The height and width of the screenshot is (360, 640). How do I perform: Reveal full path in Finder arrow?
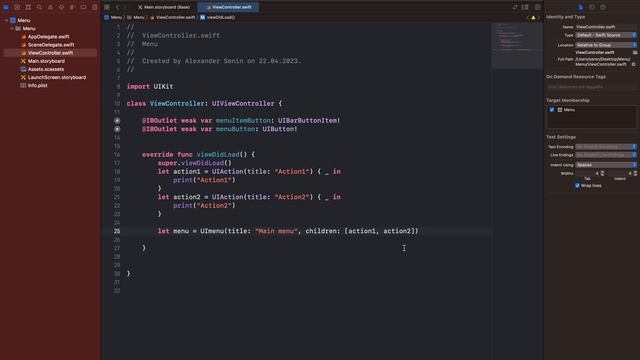click(633, 64)
